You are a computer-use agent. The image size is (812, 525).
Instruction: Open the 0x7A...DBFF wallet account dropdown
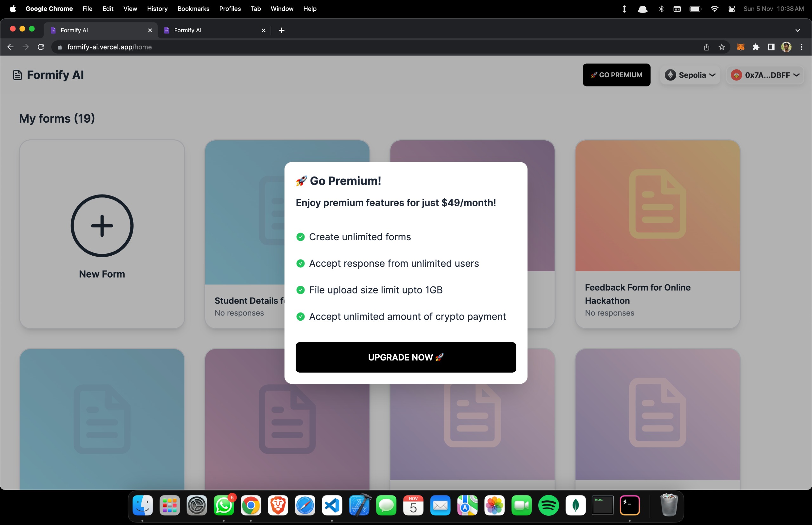[765, 75]
